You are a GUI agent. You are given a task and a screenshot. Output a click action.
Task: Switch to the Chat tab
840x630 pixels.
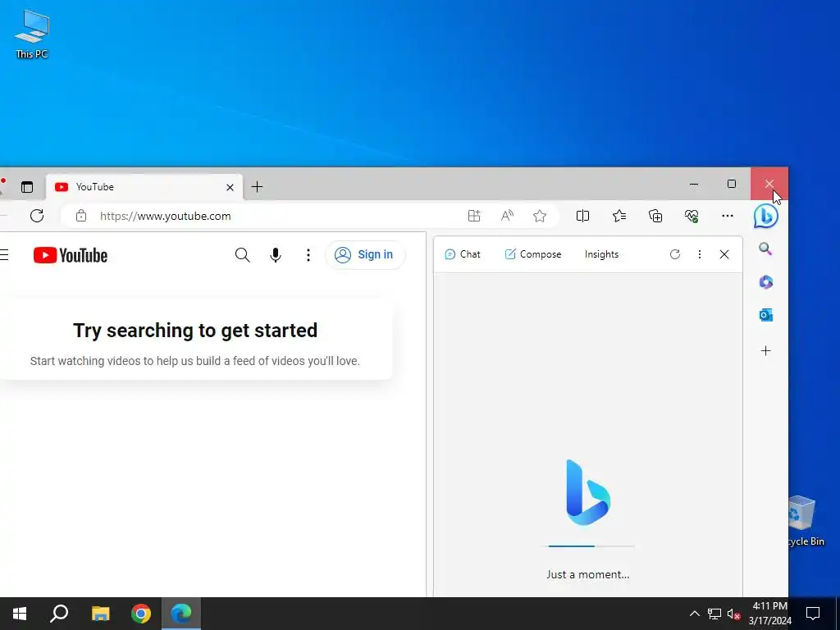463,254
